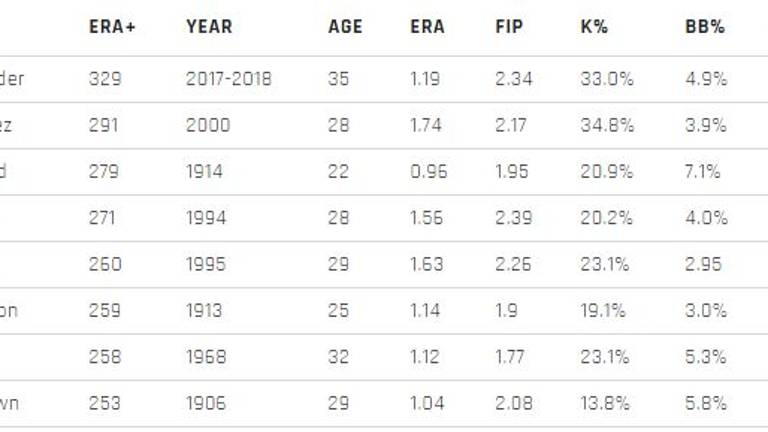Viewport: 768px width, 432px height.
Task: Select the 2000 year cell
Action: point(207,125)
